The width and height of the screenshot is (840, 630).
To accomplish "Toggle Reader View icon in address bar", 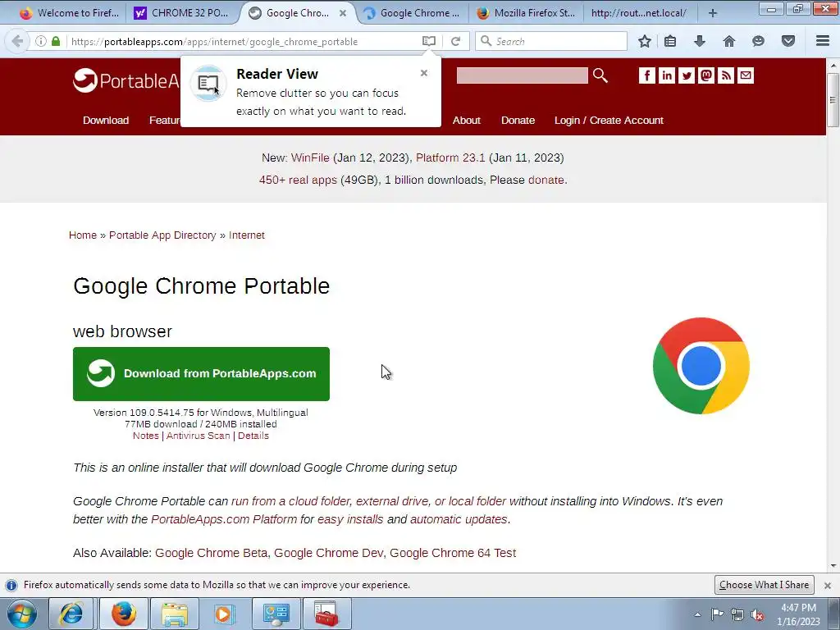I will coord(428,41).
